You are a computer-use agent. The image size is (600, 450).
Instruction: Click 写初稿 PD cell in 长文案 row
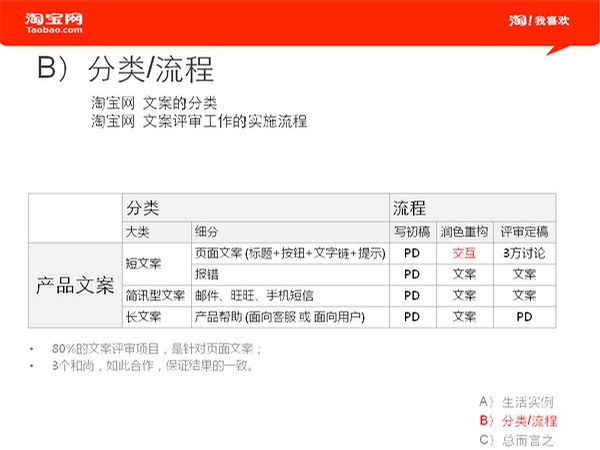(x=412, y=317)
